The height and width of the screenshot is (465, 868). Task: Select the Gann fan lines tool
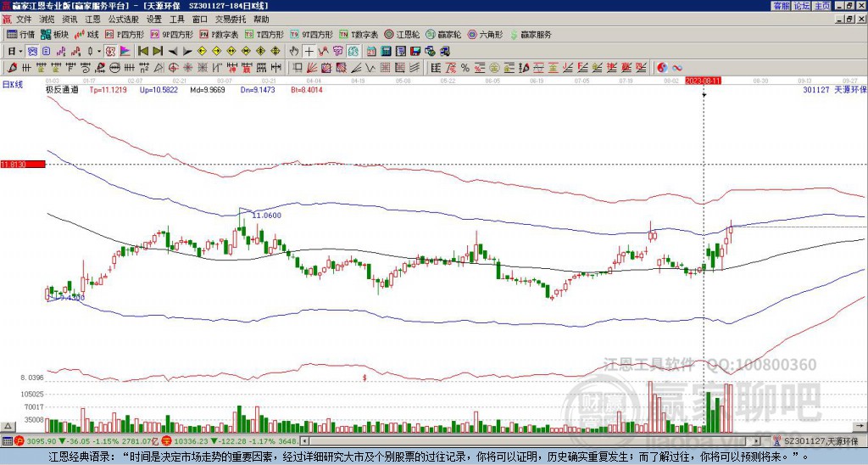pos(312,68)
